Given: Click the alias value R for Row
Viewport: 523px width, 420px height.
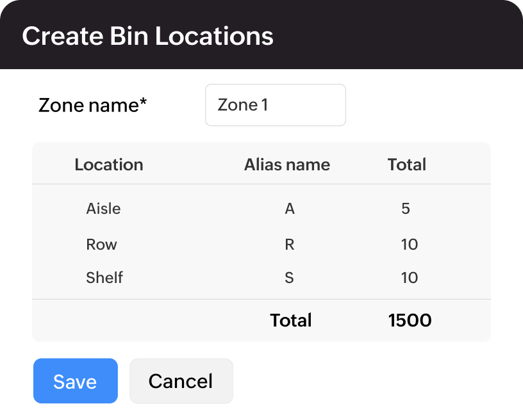Looking at the screenshot, I should click(x=289, y=244).
